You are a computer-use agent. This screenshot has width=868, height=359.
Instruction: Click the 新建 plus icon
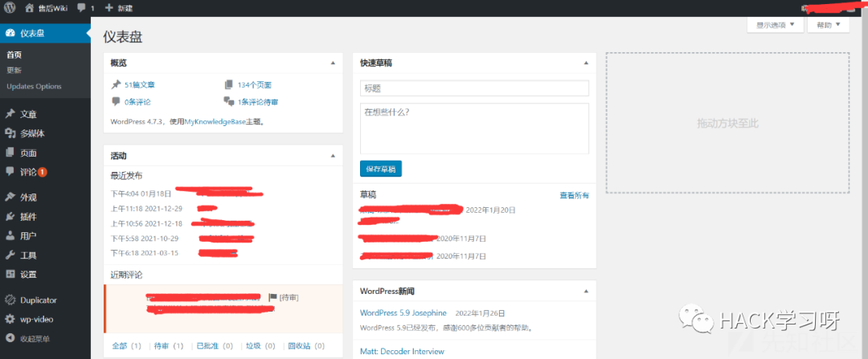pyautogui.click(x=108, y=8)
